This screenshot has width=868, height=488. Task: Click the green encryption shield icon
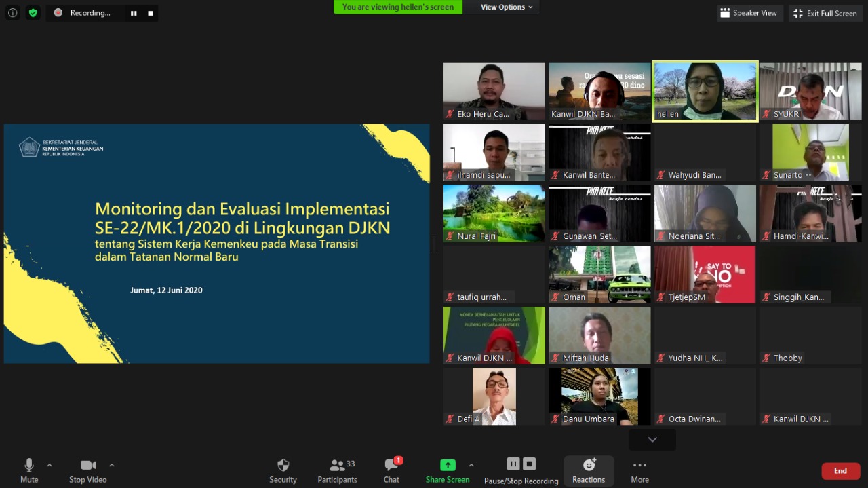[33, 13]
